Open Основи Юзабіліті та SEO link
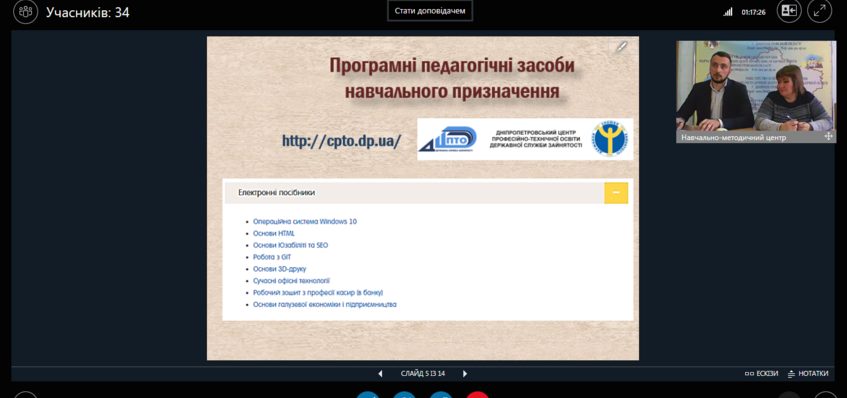Viewport: 847px width, 398px height. click(290, 245)
